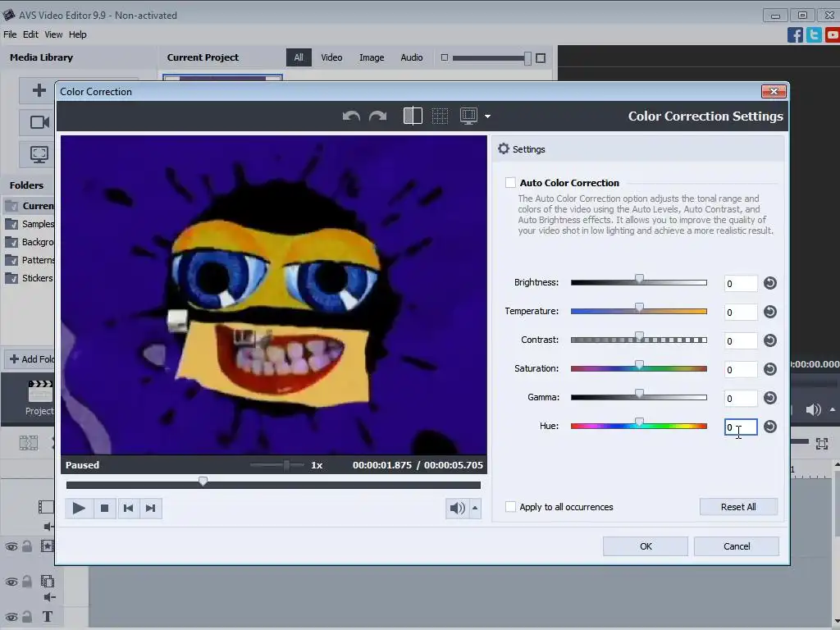Click the Gamma slider handle
Screen dimensions: 840x630
click(x=639, y=394)
